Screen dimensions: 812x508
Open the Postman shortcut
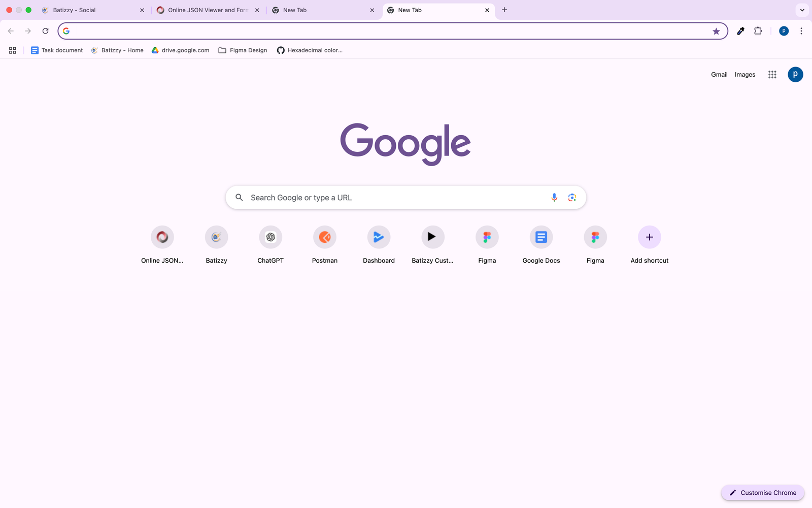point(324,238)
